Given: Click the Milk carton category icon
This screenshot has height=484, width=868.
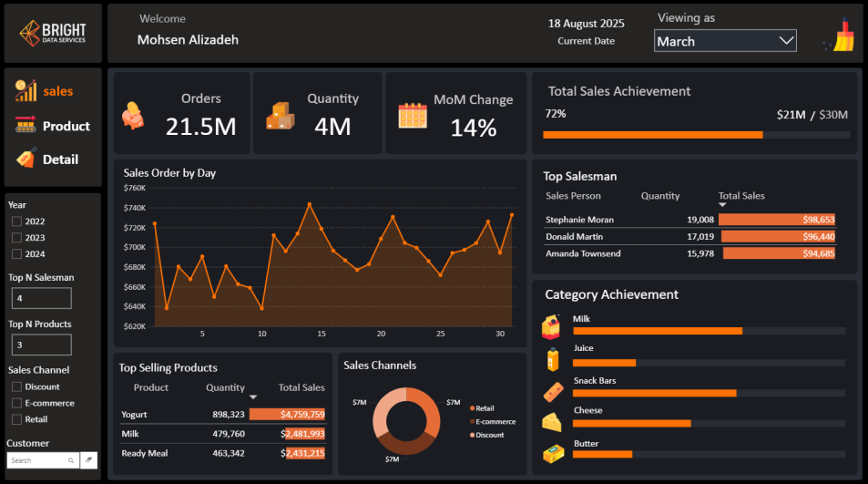Looking at the screenshot, I should coord(552,327).
